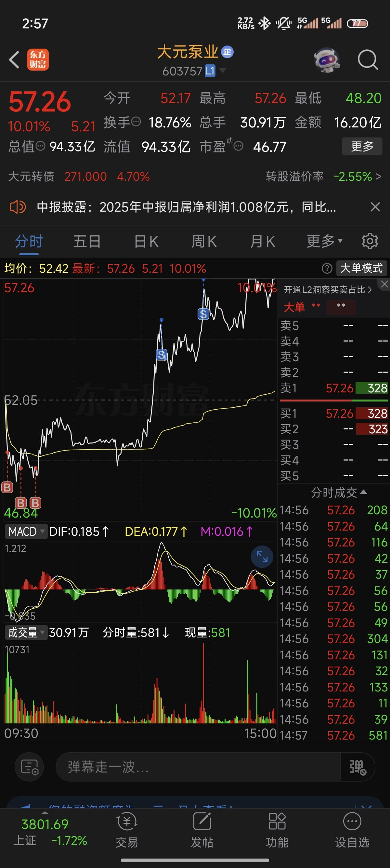Open the 成交量 indicator dropdown

(26, 633)
